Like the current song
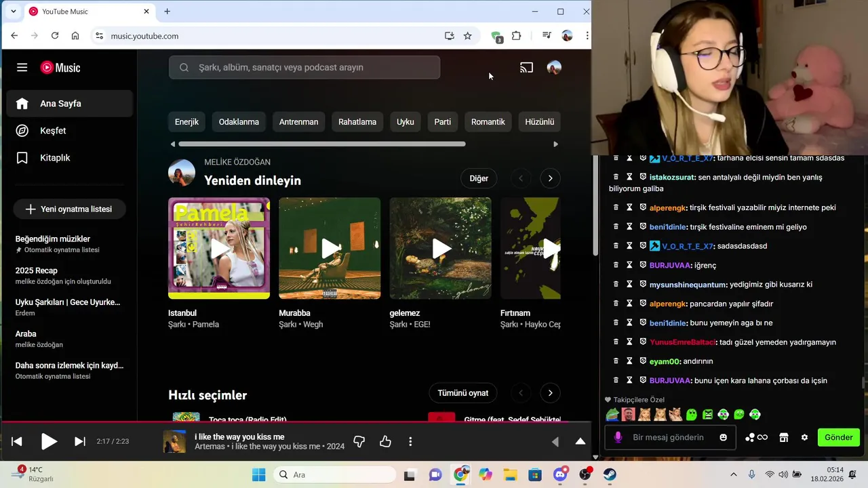 385,441
